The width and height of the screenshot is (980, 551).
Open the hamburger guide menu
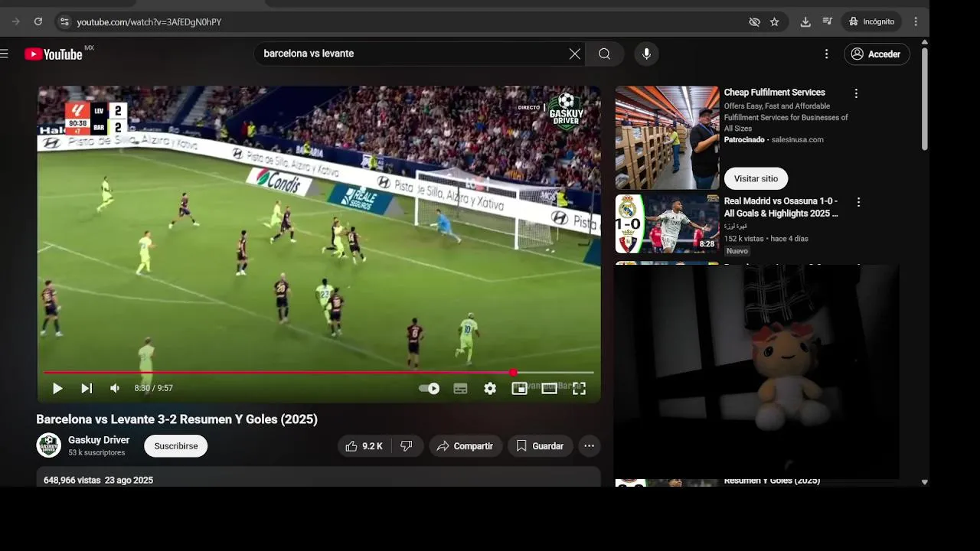point(5,54)
